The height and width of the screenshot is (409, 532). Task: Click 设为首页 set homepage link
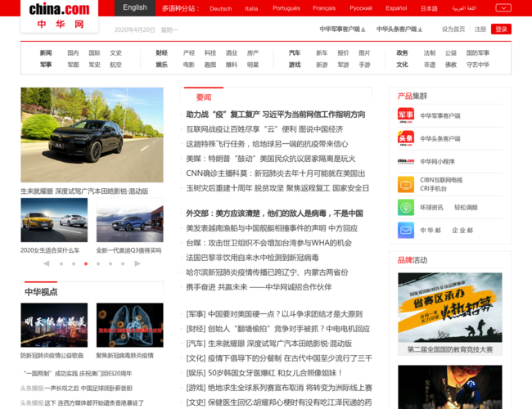click(453, 29)
